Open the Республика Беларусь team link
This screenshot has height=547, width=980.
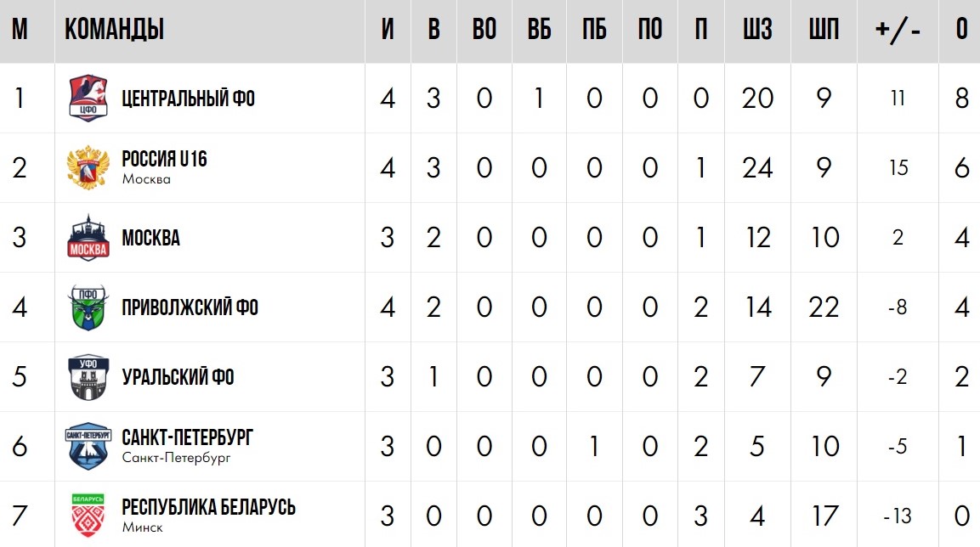point(208,508)
